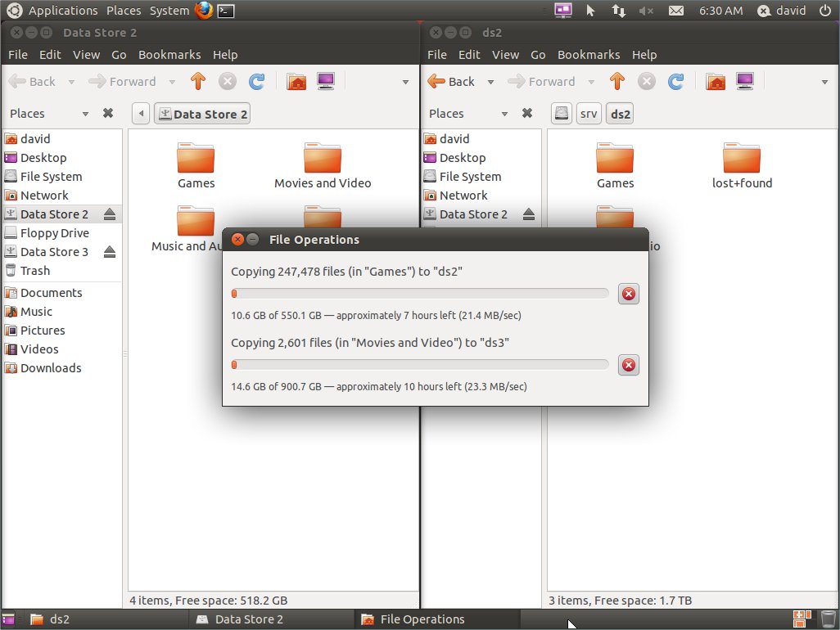
Task: Select Pictures in left sidebar
Action: point(62,331)
